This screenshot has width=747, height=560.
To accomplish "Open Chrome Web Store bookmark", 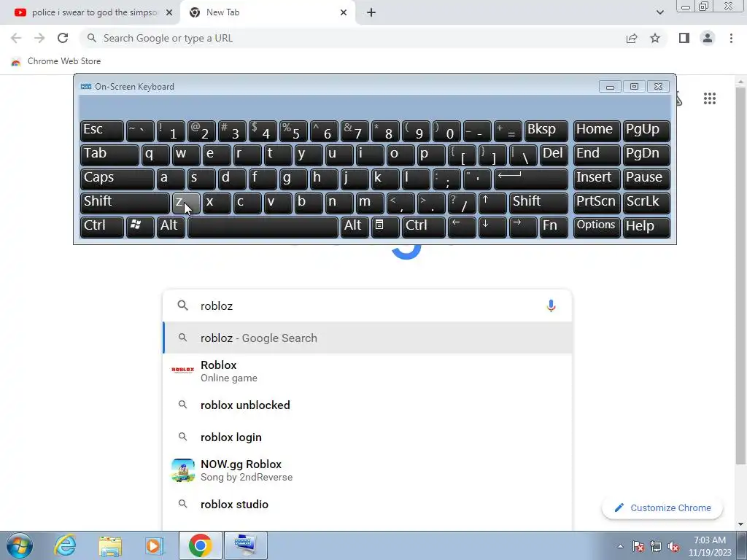I will pos(55,61).
